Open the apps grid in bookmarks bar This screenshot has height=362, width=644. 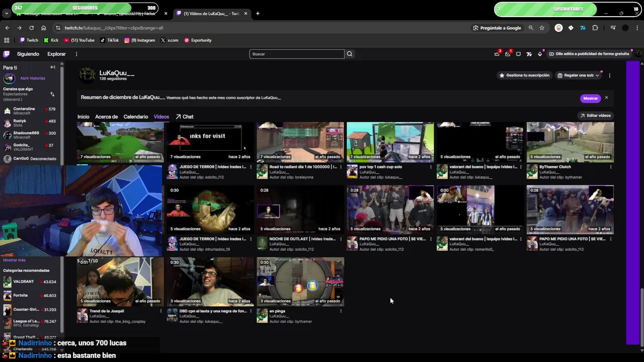coord(7,40)
